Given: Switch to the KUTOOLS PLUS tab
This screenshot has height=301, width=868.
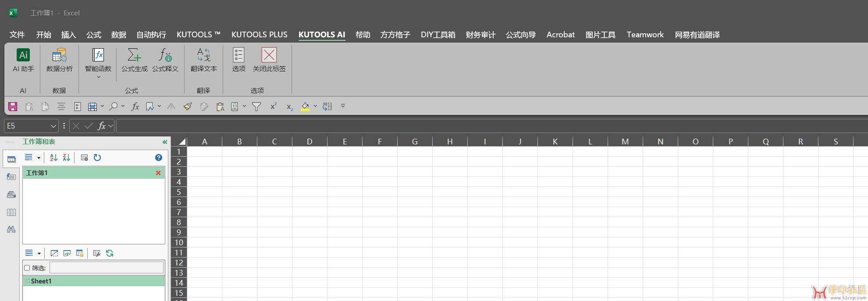Looking at the screenshot, I should [259, 35].
